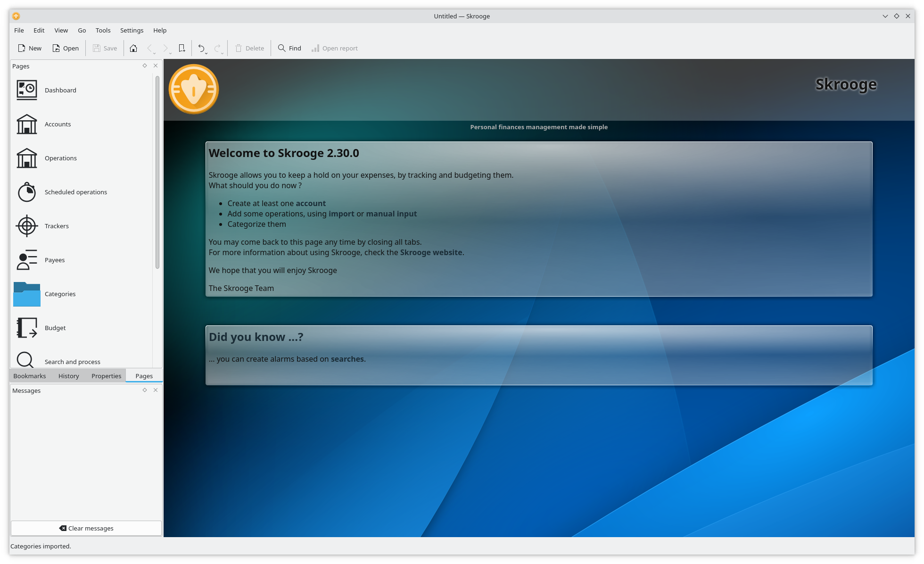Go to the Home page icon
Screen dimensions: 924x564
coord(133,48)
